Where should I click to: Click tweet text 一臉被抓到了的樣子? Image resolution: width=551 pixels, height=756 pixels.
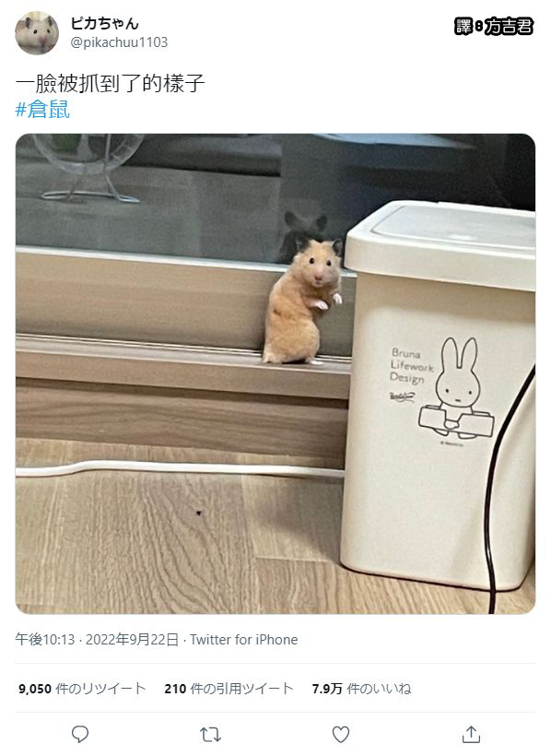pyautogui.click(x=111, y=83)
